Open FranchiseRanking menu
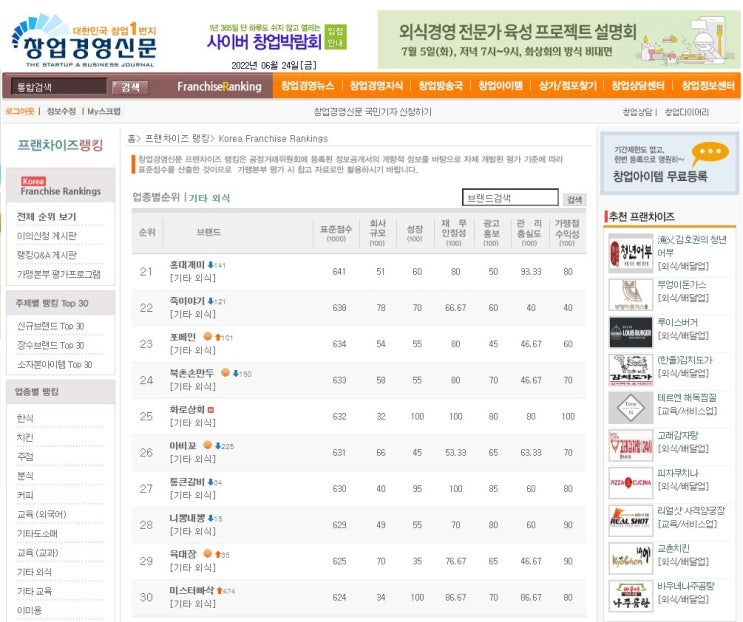 [x=219, y=86]
